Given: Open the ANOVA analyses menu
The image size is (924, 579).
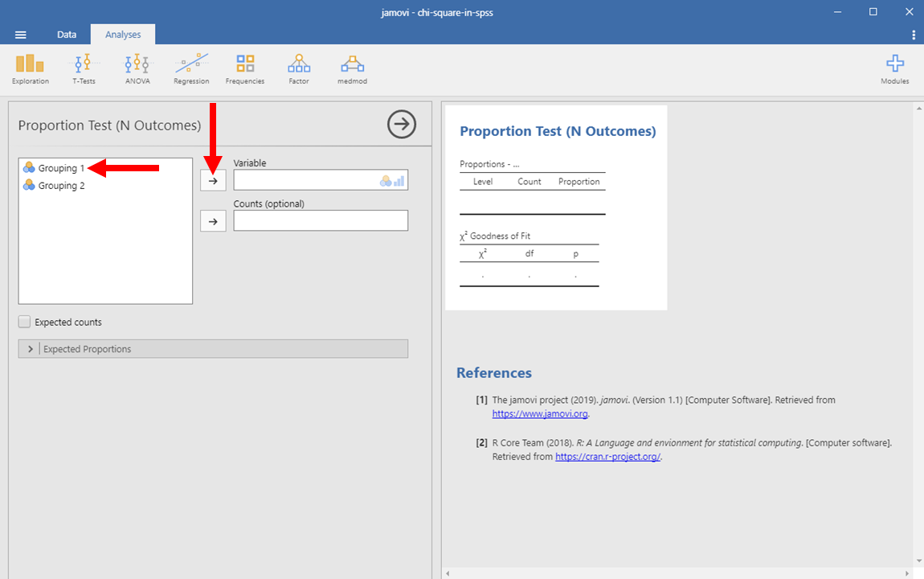Looking at the screenshot, I should tap(137, 69).
